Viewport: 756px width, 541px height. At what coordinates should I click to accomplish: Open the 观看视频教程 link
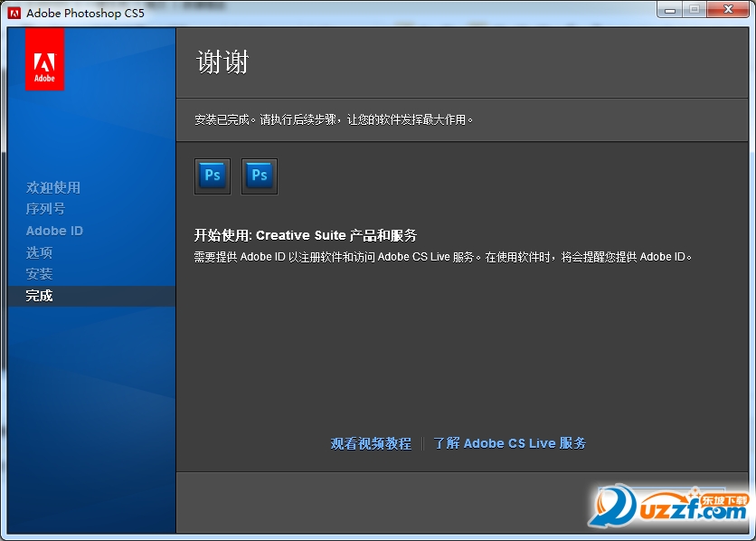pos(371,443)
